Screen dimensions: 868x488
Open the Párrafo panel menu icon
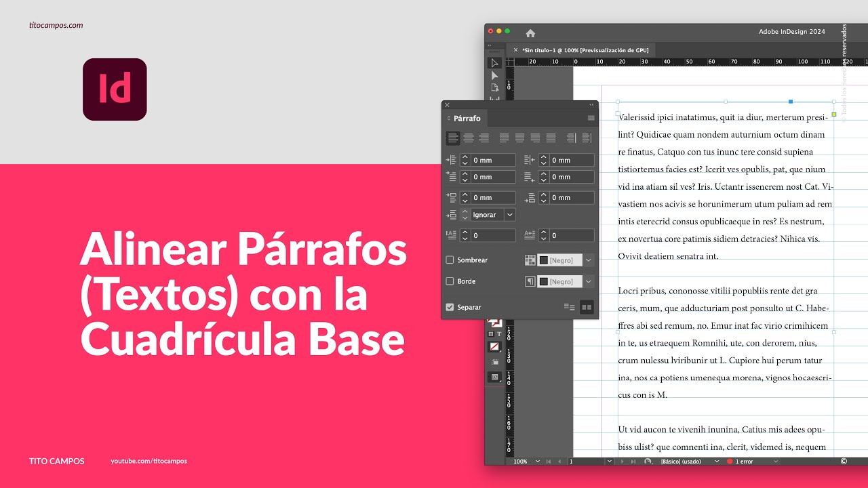click(x=591, y=118)
